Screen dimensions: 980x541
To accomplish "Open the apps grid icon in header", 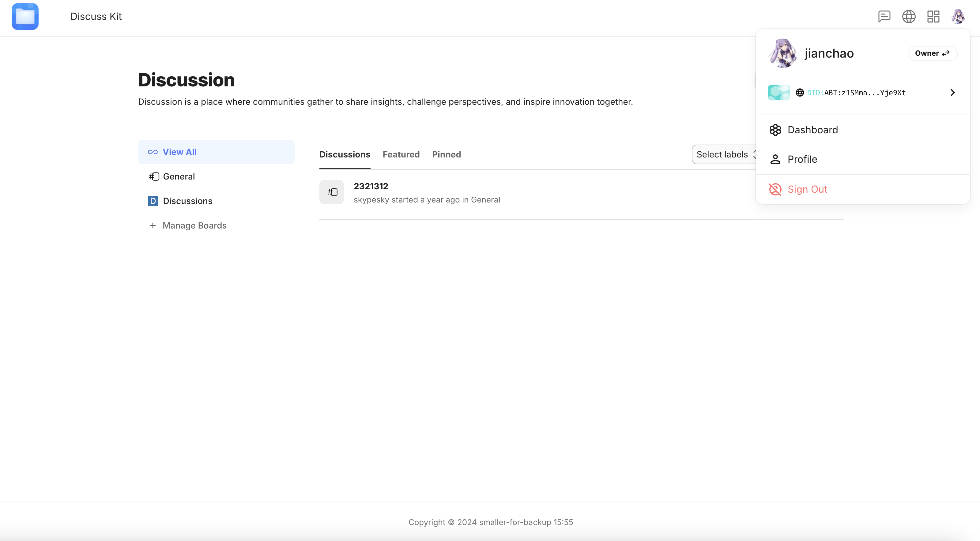I will tap(933, 16).
